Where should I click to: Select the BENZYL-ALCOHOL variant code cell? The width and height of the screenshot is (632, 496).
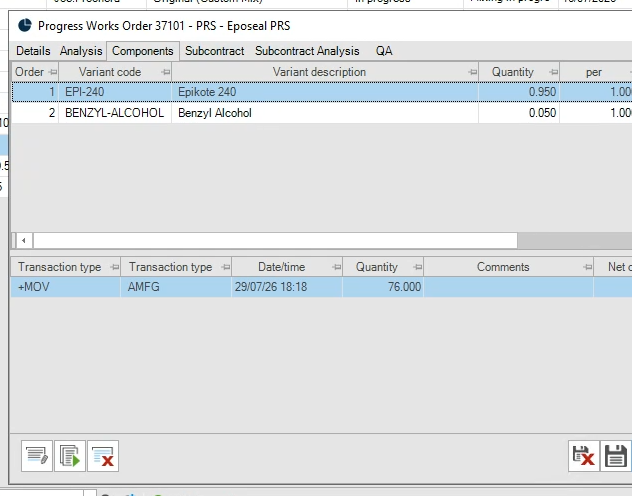(x=115, y=113)
